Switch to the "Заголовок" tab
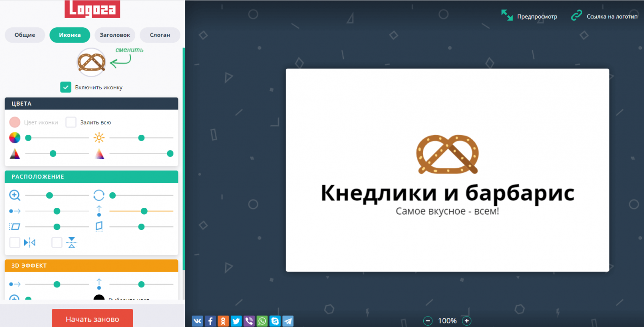This screenshot has width=644, height=327. pos(115,35)
